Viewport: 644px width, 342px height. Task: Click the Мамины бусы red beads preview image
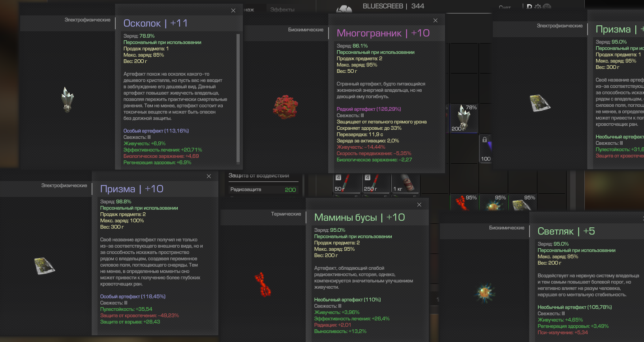click(263, 284)
